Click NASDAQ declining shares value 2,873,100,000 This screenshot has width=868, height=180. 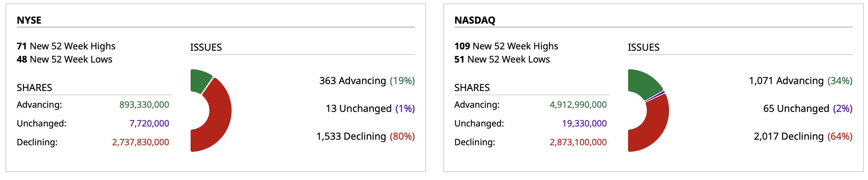(578, 142)
